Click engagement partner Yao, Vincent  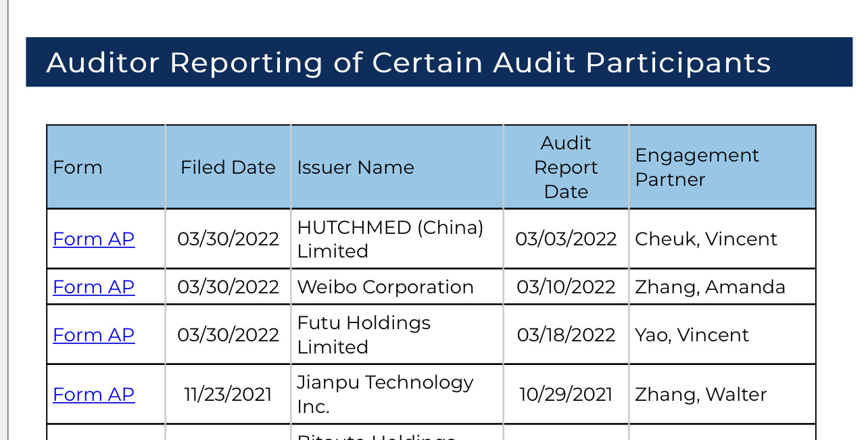(692, 335)
